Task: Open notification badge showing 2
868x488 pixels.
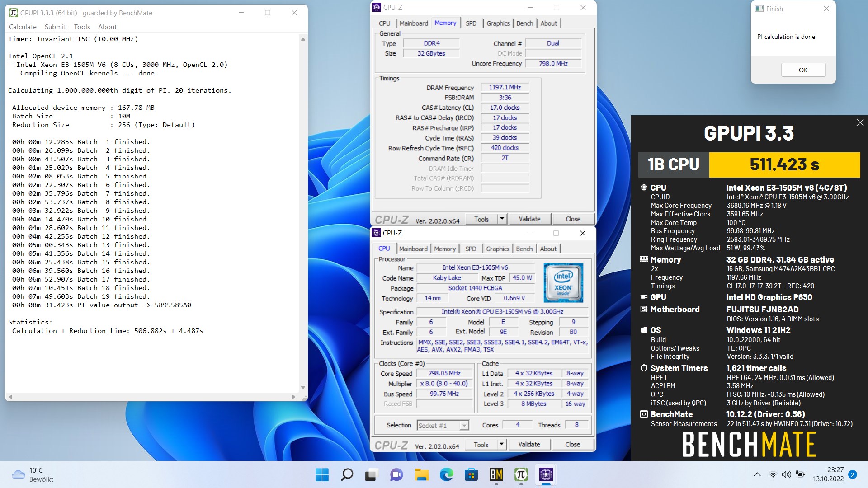Action: pyautogui.click(x=852, y=474)
